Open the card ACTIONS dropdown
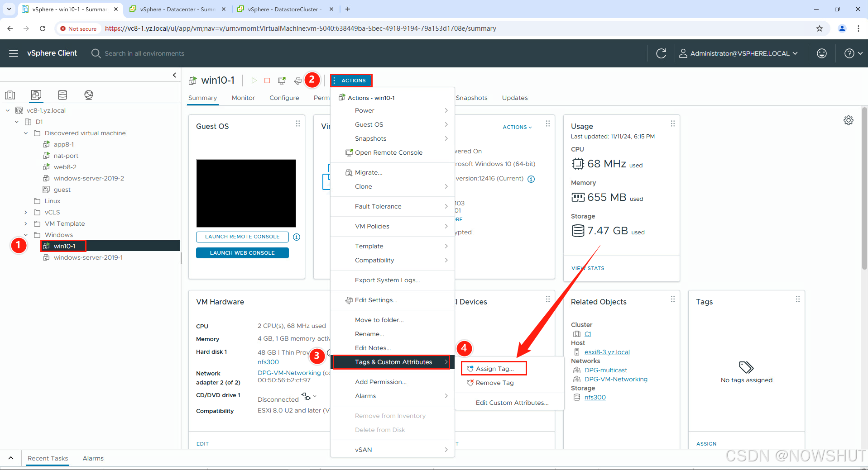The width and height of the screenshot is (868, 470). (517, 127)
